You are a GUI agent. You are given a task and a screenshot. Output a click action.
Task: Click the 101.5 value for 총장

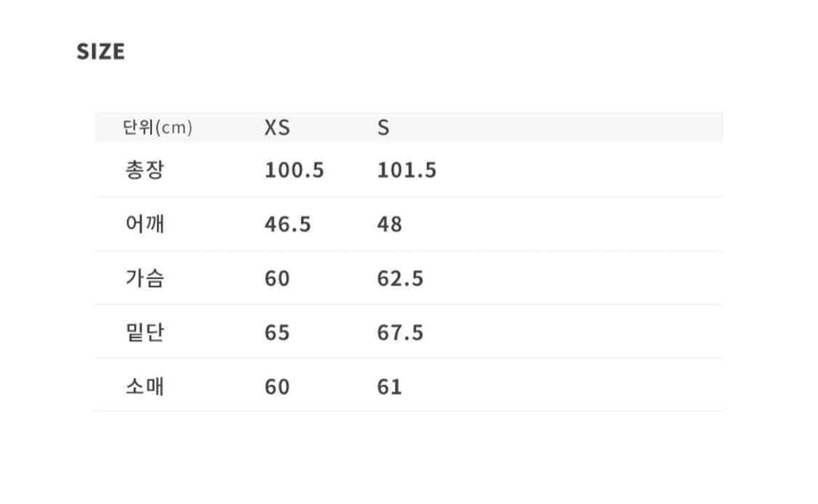point(406,170)
